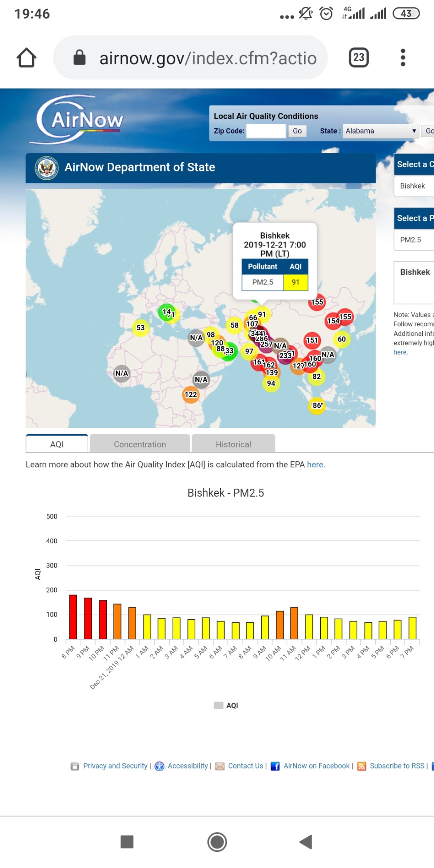Click the red 8 PM chart bar
This screenshot has width=434, height=868.
[73, 617]
